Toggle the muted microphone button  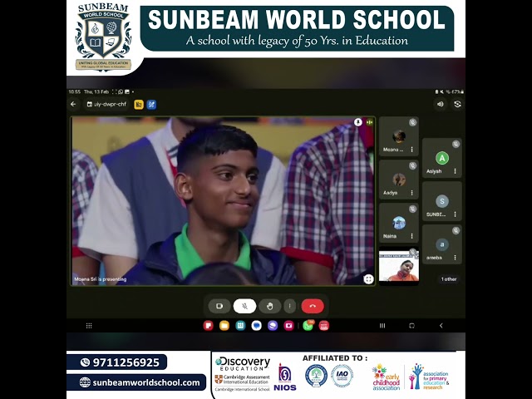coord(244,306)
